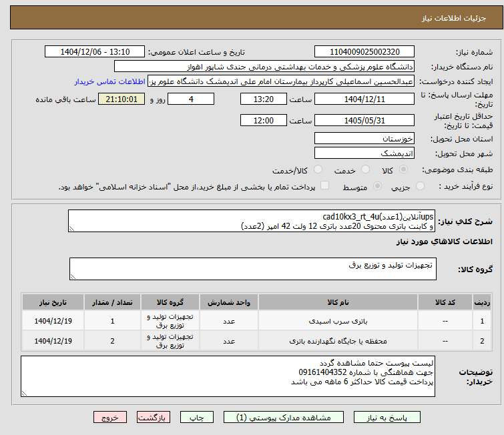Viewport: 504px width, 435px height.
Task: Click the پاسخ به نیاز button
Action: (387, 418)
